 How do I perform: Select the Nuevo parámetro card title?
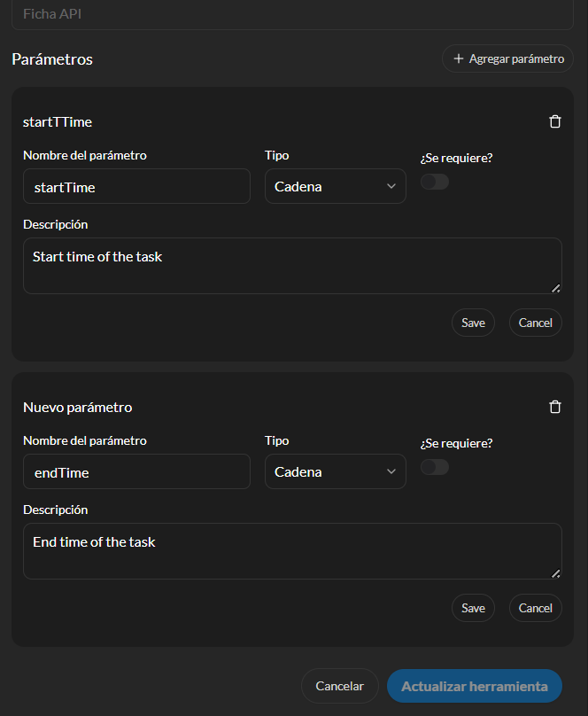[78, 408]
